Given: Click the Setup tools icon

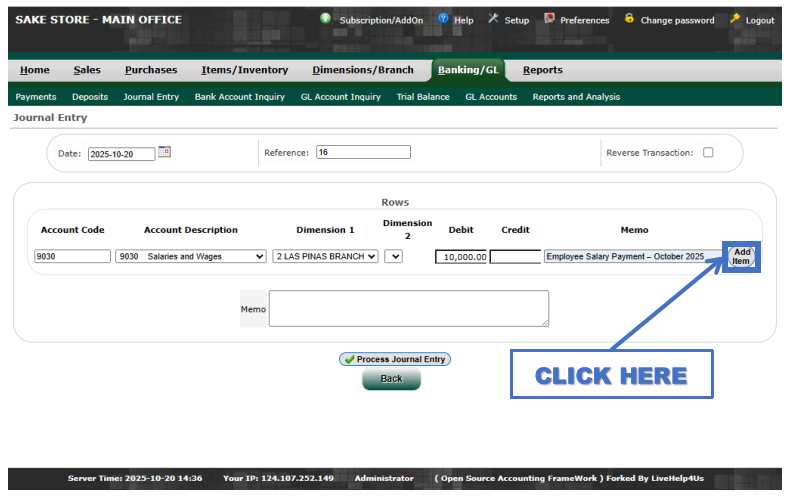Looking at the screenshot, I should coord(493,19).
